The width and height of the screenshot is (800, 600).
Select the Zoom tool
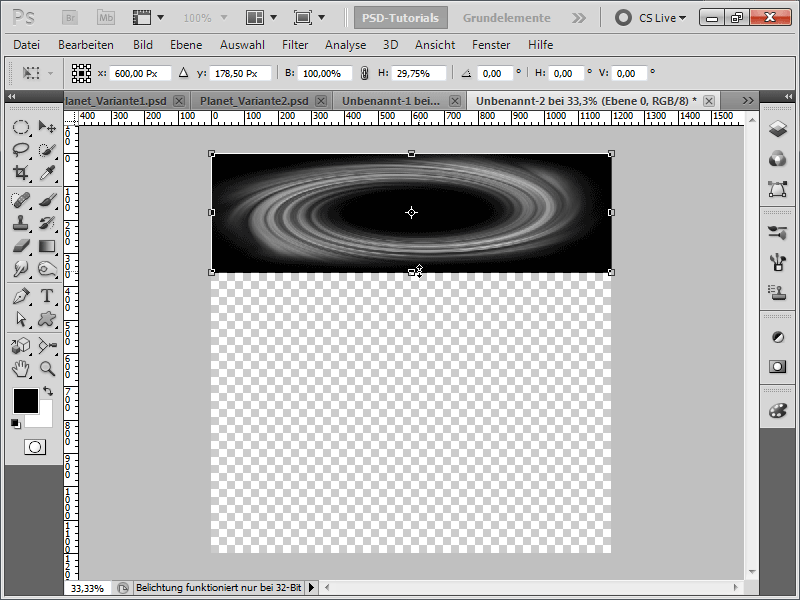pyautogui.click(x=47, y=368)
